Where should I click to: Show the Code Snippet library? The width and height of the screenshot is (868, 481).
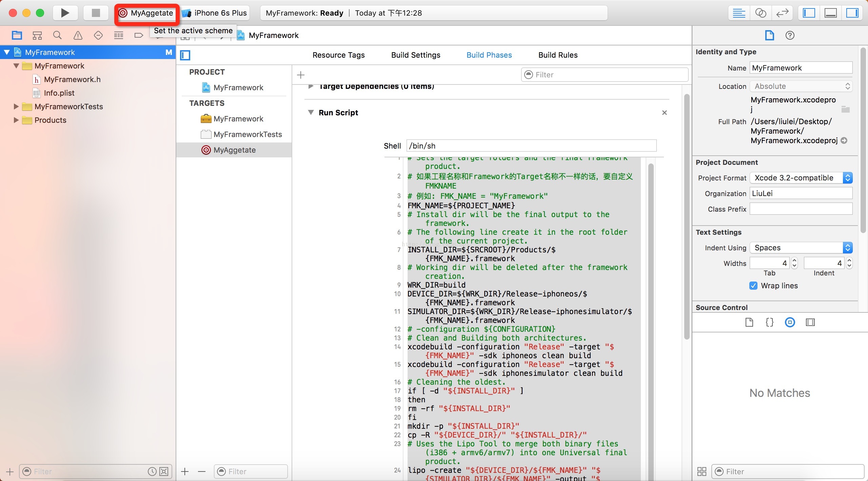coord(770,322)
